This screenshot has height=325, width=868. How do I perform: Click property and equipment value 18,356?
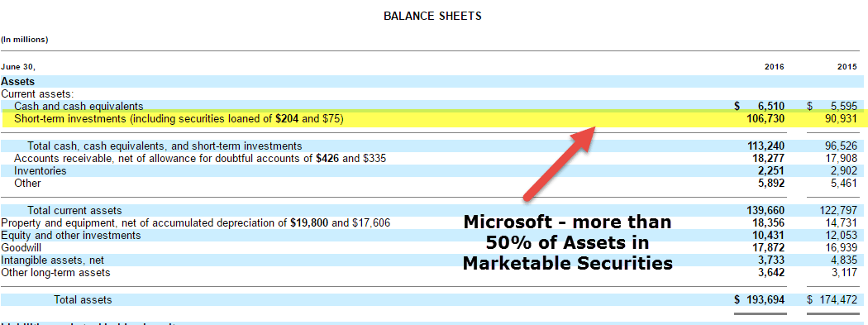point(768,223)
